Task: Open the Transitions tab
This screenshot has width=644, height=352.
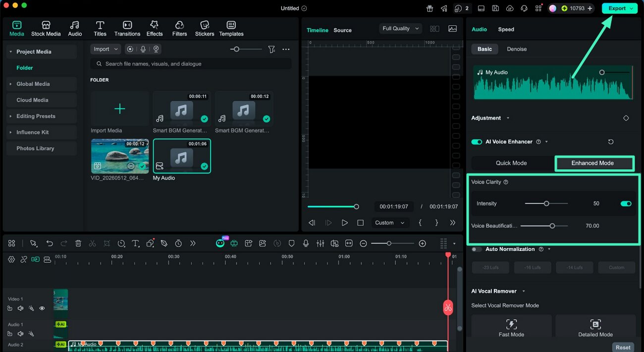Action: (127, 29)
